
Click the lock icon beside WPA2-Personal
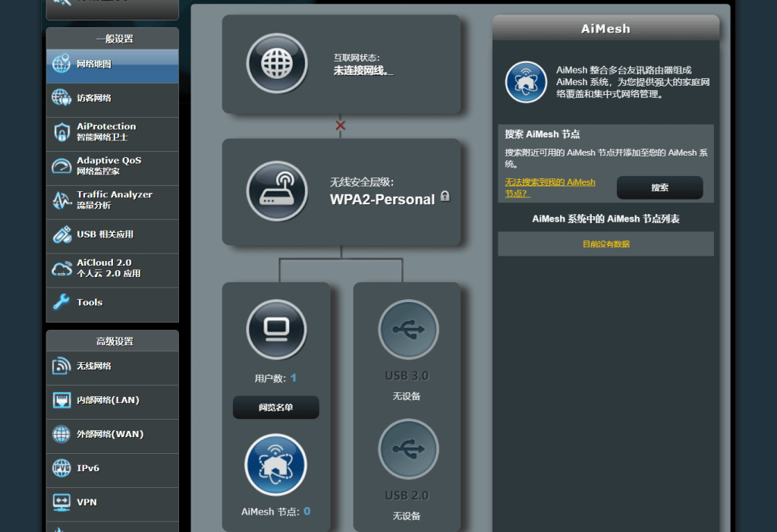(x=445, y=197)
